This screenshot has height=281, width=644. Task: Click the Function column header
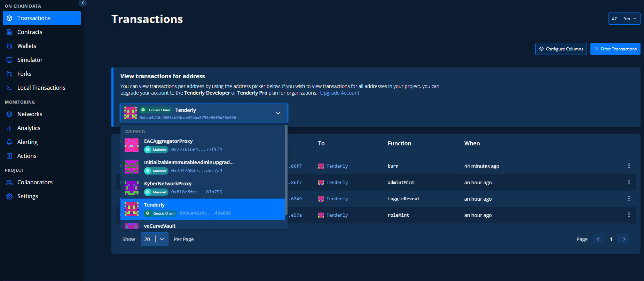click(x=399, y=143)
